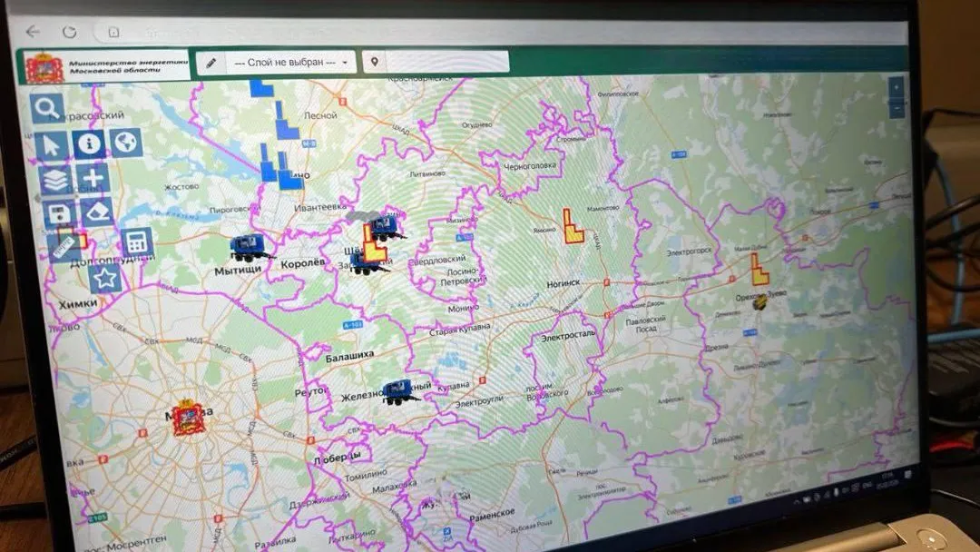Activate the object info tool
This screenshot has width=980, height=552.
[89, 143]
